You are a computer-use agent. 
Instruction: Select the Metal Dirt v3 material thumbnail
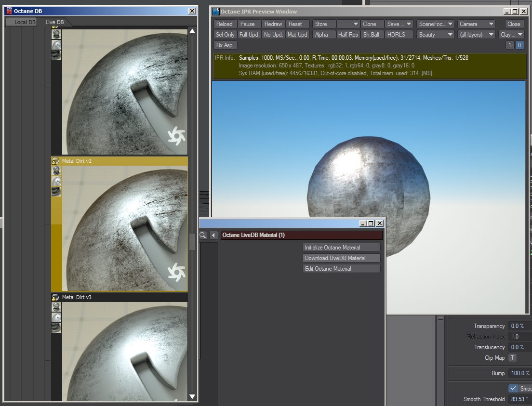pos(125,352)
